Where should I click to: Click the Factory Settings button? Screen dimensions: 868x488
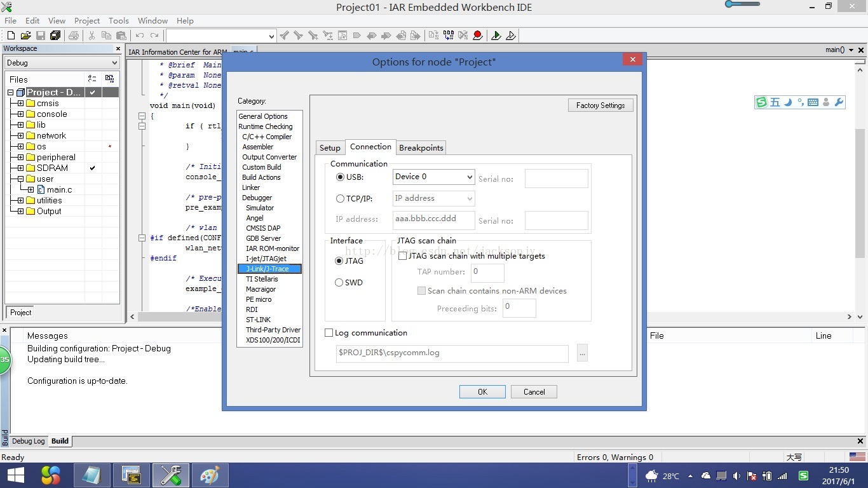click(x=600, y=105)
